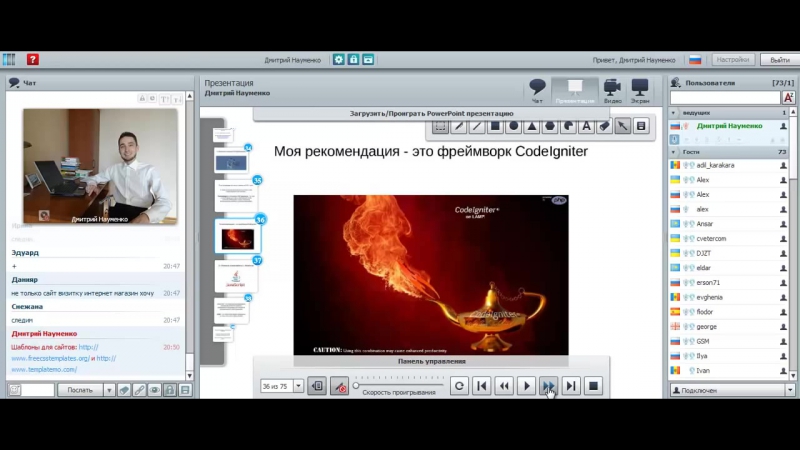Select the filled circle shape tool
This screenshot has height=450, width=800.
click(513, 126)
